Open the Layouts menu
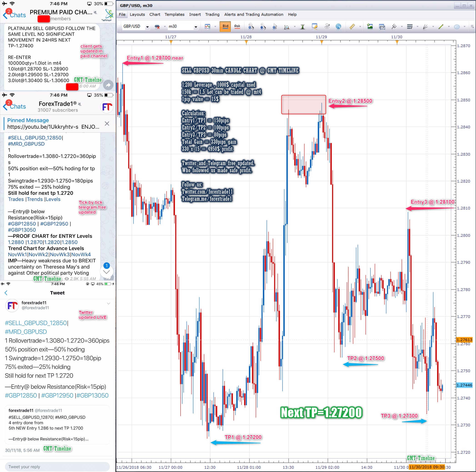 point(137,15)
